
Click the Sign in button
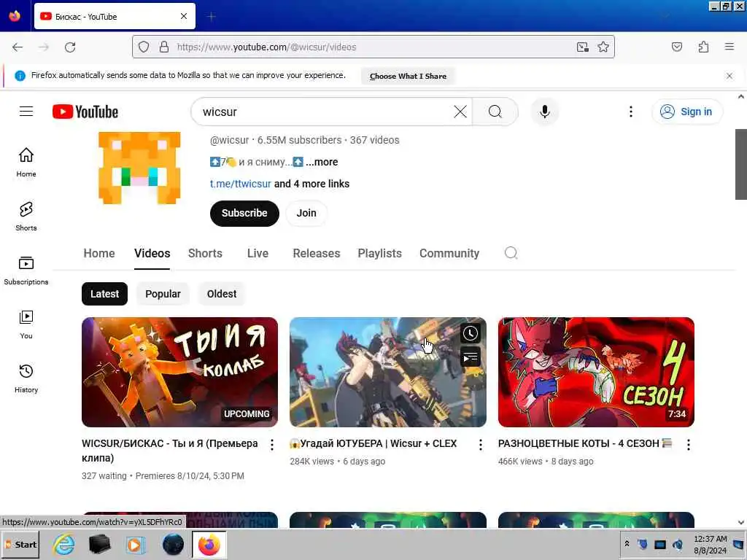pos(686,112)
